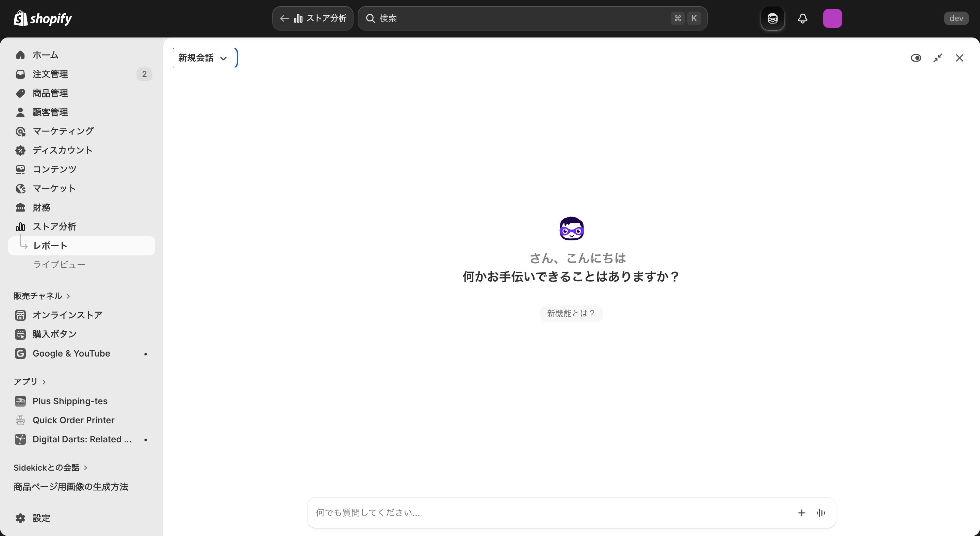
Task: Select the マーケティング icon in sidebar
Action: pyautogui.click(x=20, y=131)
